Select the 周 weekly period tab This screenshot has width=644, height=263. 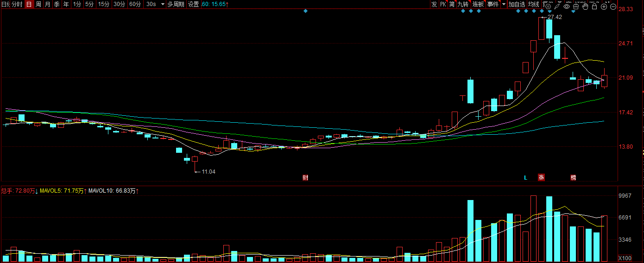click(38, 4)
